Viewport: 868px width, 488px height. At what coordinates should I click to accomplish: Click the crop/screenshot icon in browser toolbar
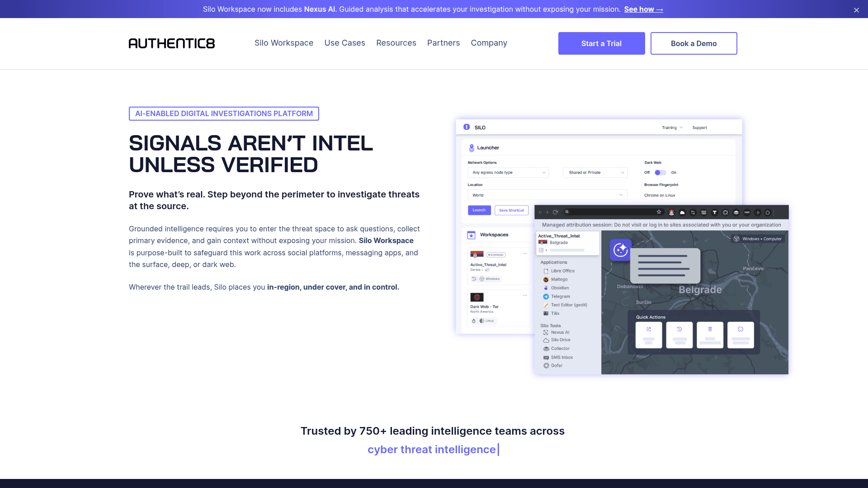(693, 212)
